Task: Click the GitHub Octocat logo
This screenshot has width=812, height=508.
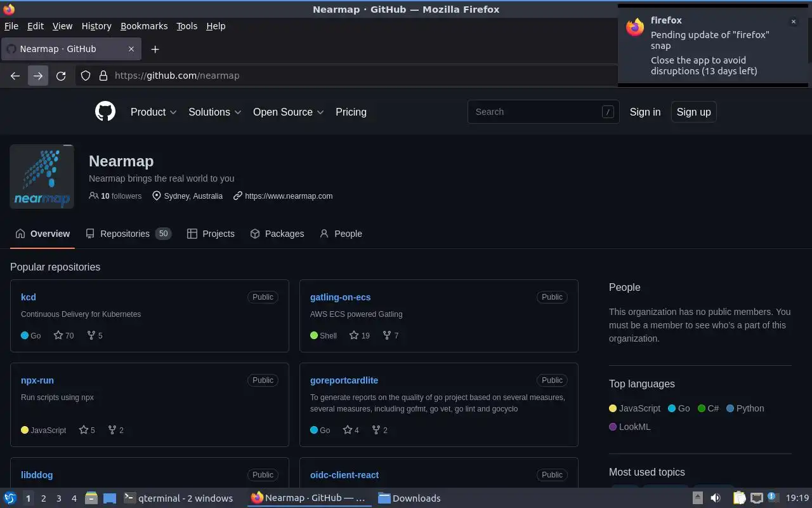Action: (105, 112)
